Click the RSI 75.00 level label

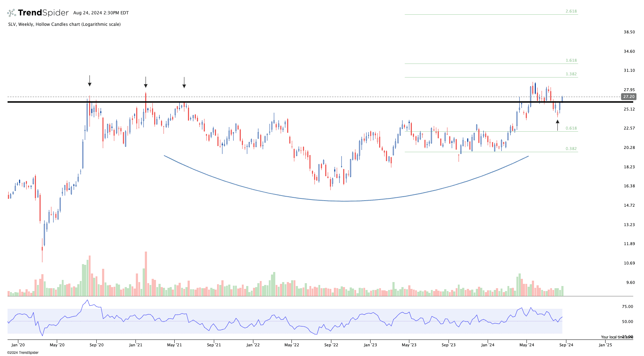(x=627, y=306)
